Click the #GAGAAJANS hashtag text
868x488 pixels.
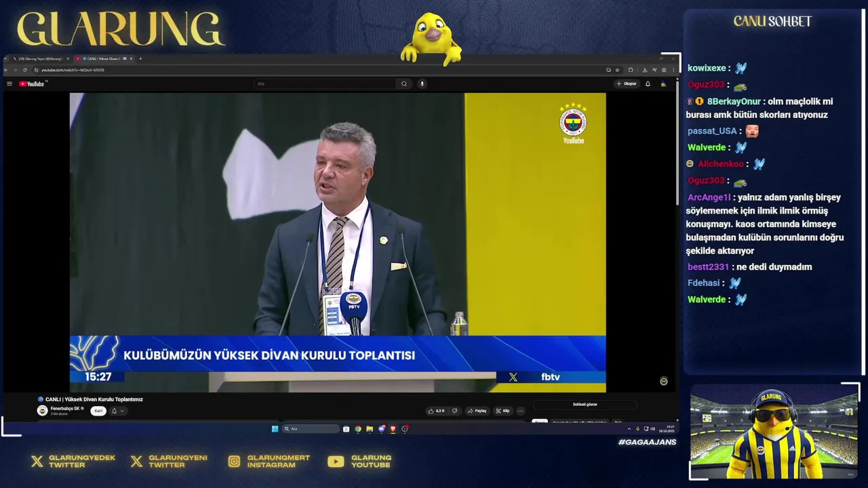(647, 443)
